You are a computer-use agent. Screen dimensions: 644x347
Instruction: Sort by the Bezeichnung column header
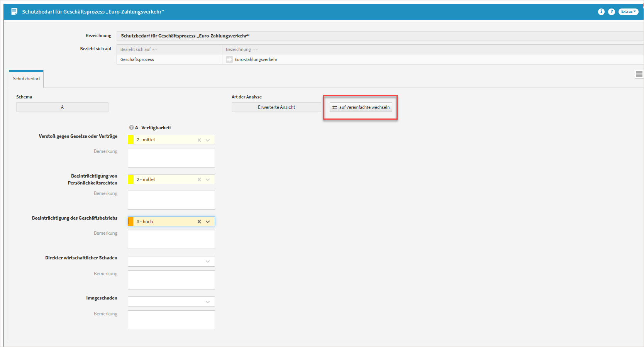click(x=238, y=49)
